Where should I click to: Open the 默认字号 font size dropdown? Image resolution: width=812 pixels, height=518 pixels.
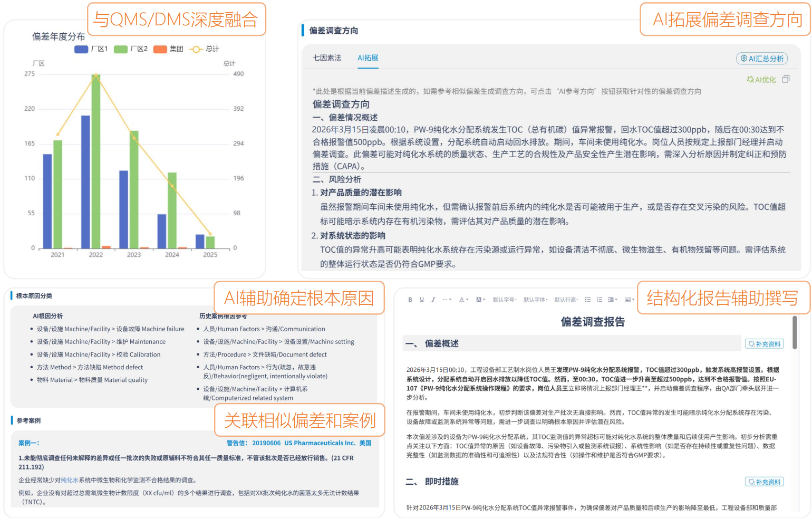[x=505, y=300]
